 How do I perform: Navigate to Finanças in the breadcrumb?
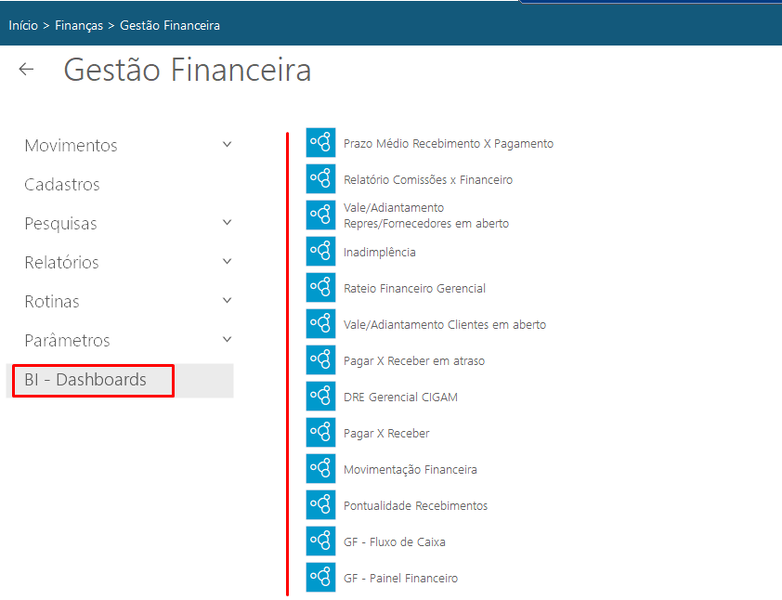(x=79, y=25)
